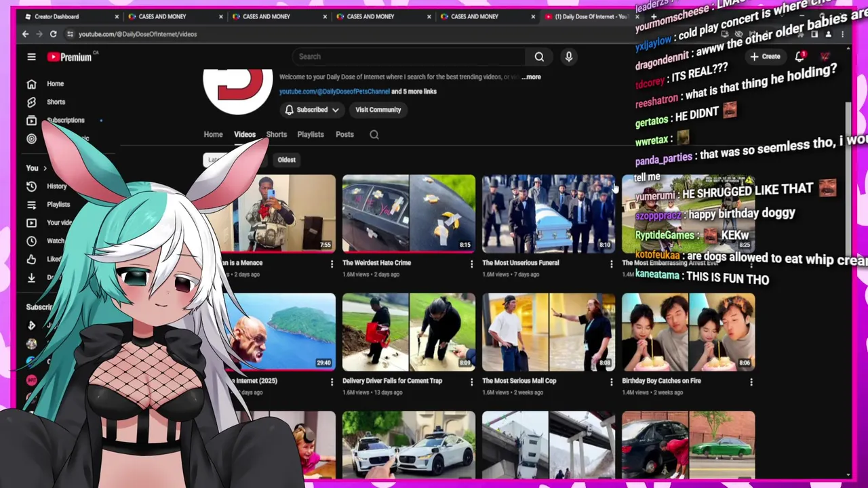Open the Waymo self-driving cars thumbnail
This screenshot has width=868, height=488.
[409, 445]
